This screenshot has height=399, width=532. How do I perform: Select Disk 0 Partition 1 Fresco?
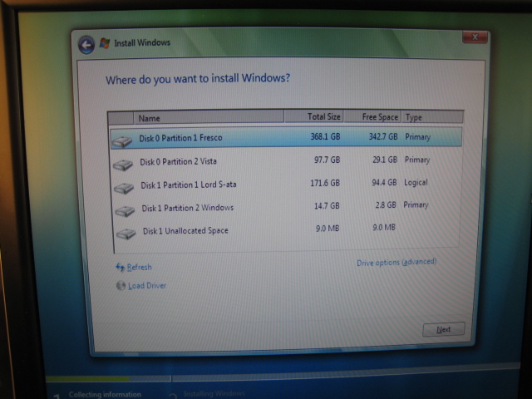pyautogui.click(x=286, y=137)
